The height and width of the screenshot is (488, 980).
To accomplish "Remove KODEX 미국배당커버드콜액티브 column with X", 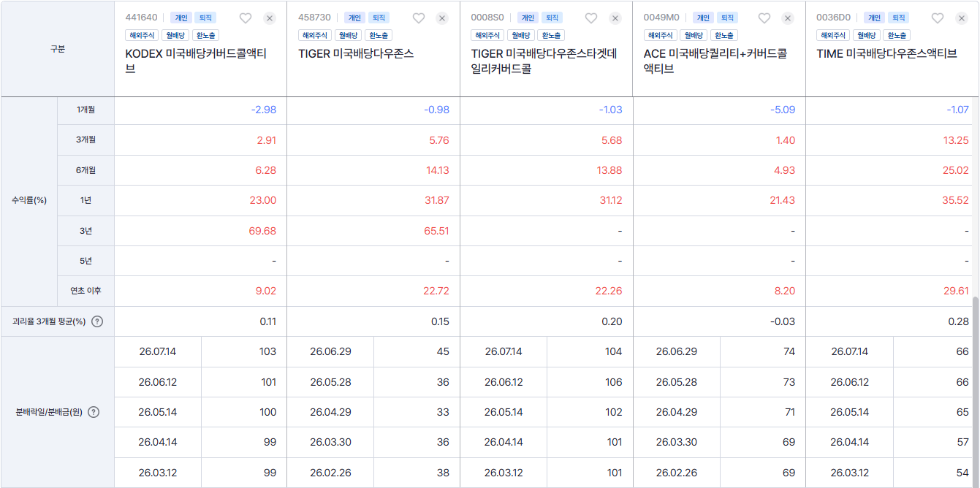I will pyautogui.click(x=270, y=18).
